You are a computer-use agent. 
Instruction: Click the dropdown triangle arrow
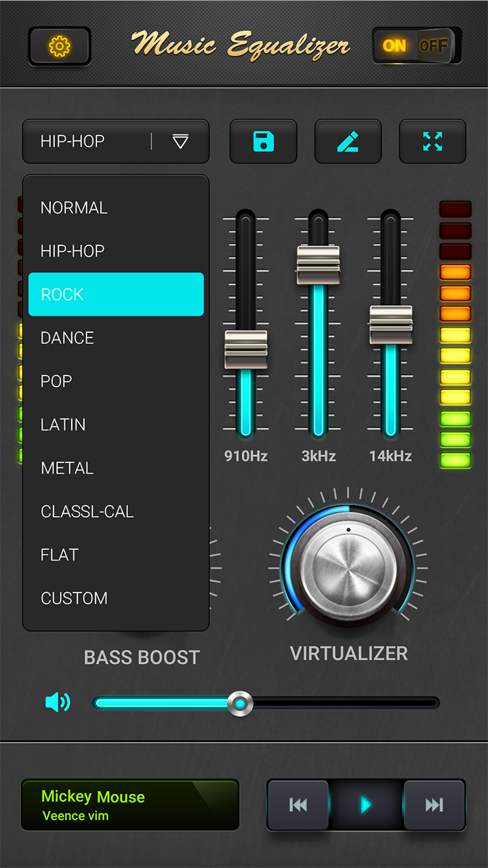(180, 141)
